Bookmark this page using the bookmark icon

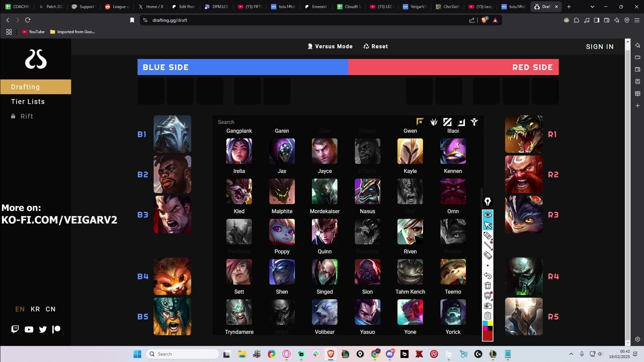[x=132, y=20]
